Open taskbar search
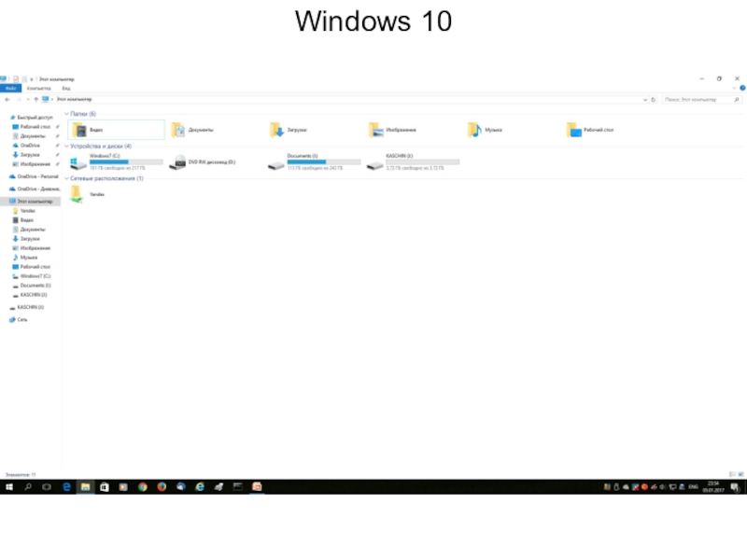This screenshot has width=747, height=560. tap(28, 486)
